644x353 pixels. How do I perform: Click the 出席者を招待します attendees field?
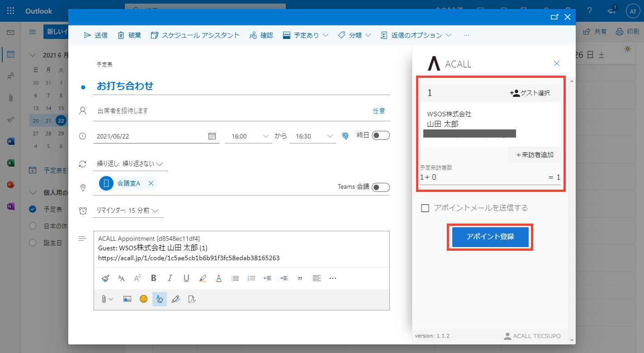click(x=231, y=111)
